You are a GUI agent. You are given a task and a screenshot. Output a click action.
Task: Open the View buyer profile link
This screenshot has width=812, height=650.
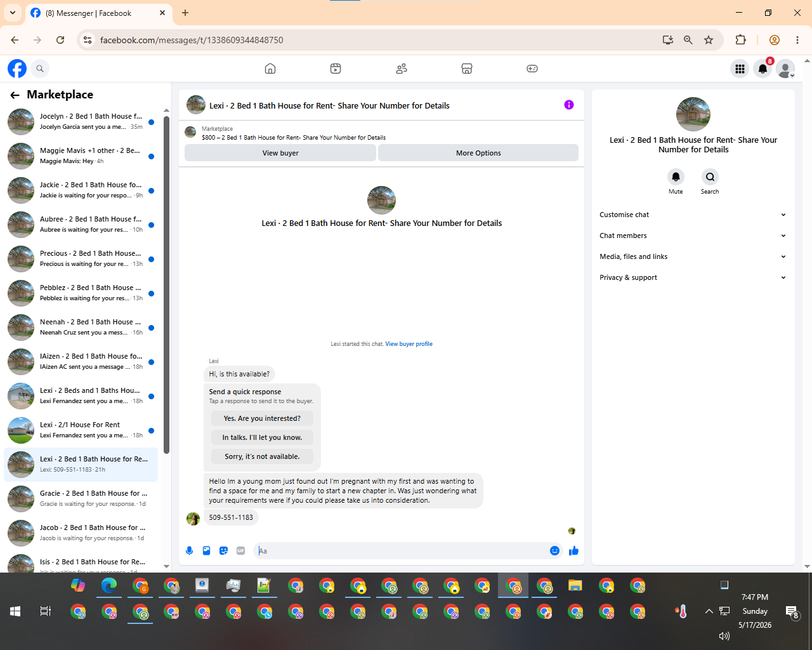[409, 344]
